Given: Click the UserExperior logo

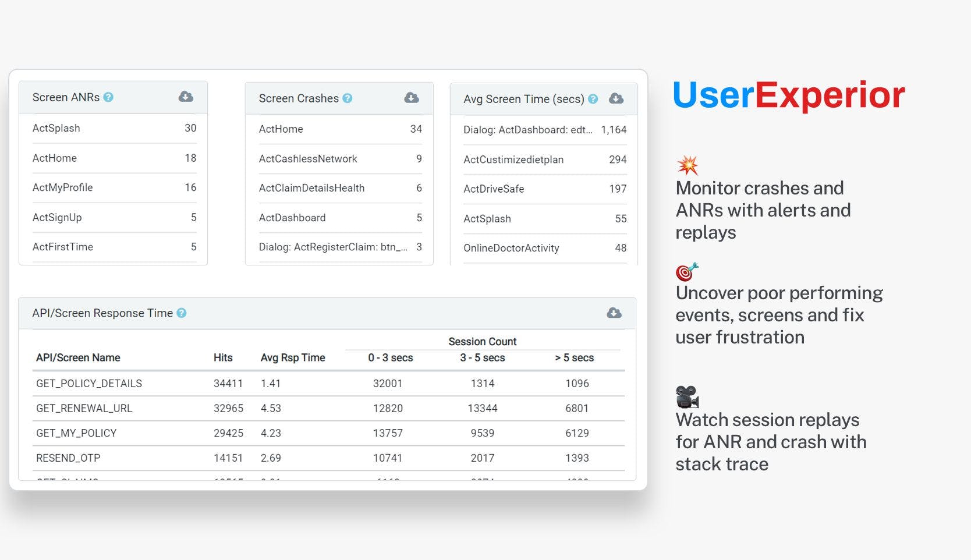Looking at the screenshot, I should 789,94.
